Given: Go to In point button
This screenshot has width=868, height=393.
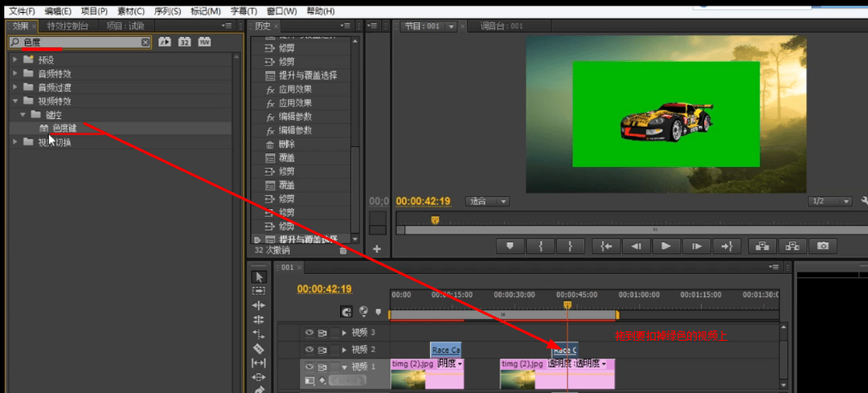Looking at the screenshot, I should 607,246.
